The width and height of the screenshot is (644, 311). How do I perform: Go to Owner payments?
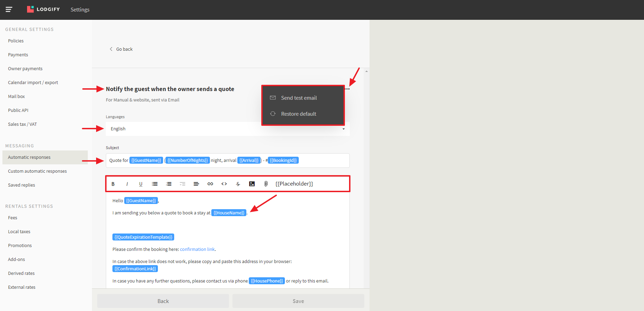coord(25,68)
